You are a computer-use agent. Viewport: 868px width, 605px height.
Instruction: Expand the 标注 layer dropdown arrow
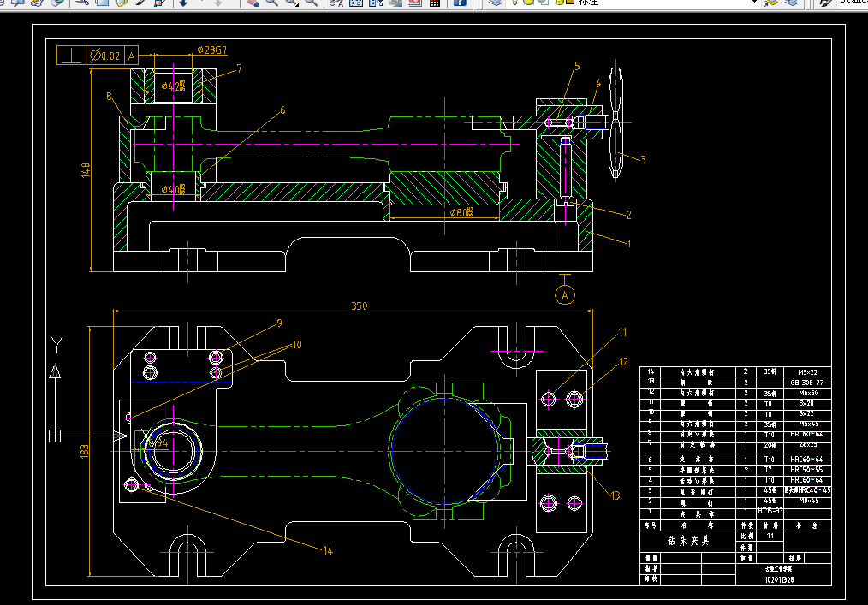[x=754, y=3]
